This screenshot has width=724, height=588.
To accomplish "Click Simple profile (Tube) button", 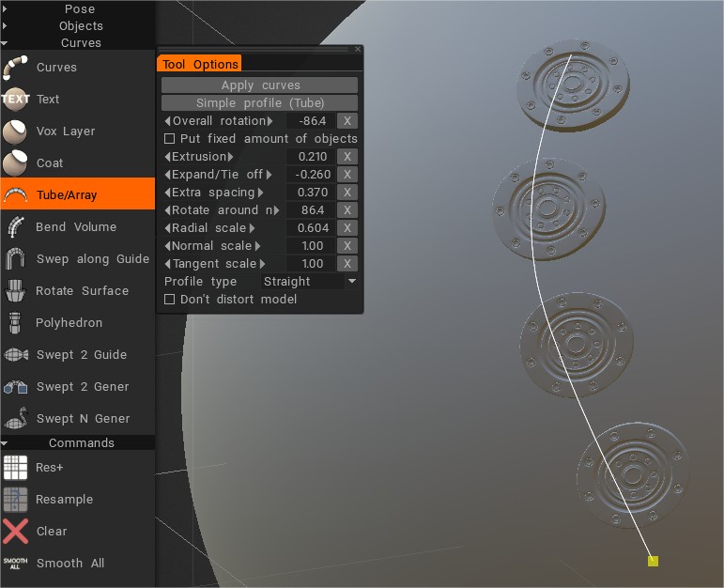I will click(260, 103).
